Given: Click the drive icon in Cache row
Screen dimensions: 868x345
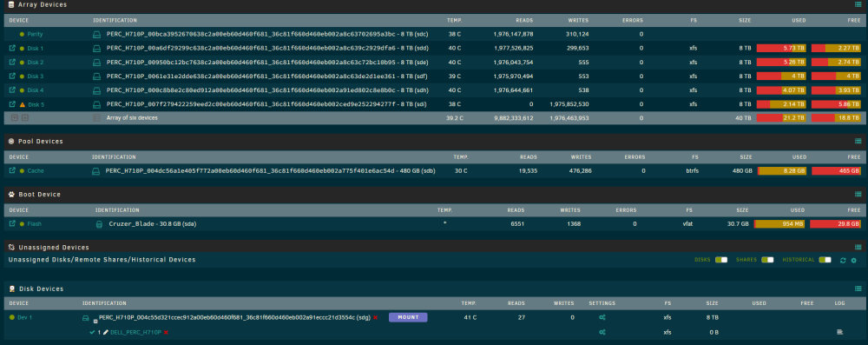Looking at the screenshot, I should click(95, 171).
